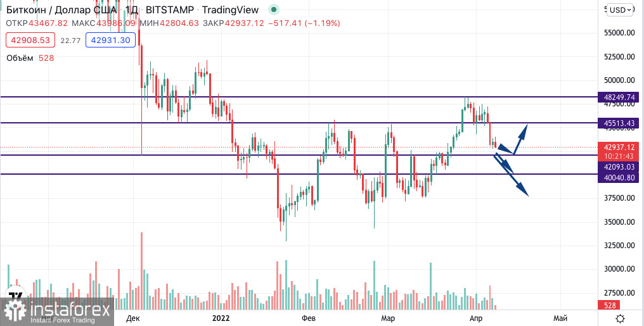Click the Фев label on time axis
644x326 pixels.
pos(309,318)
